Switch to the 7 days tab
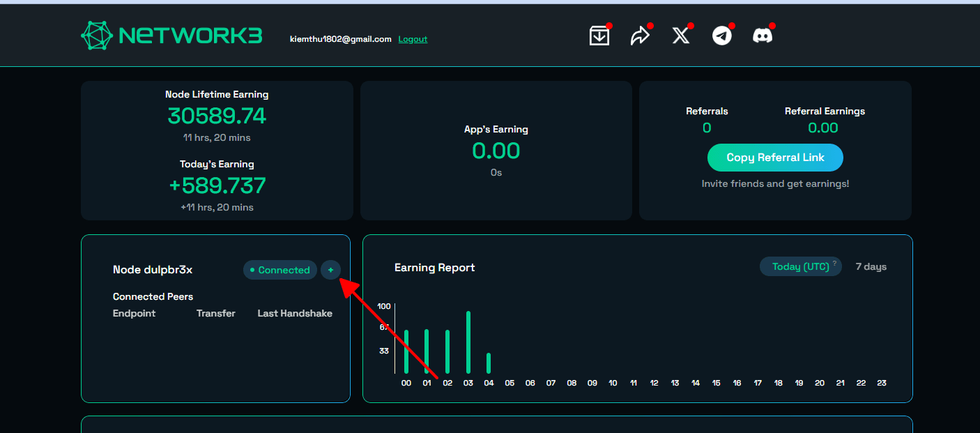Viewport: 980px width, 433px height. (871, 266)
